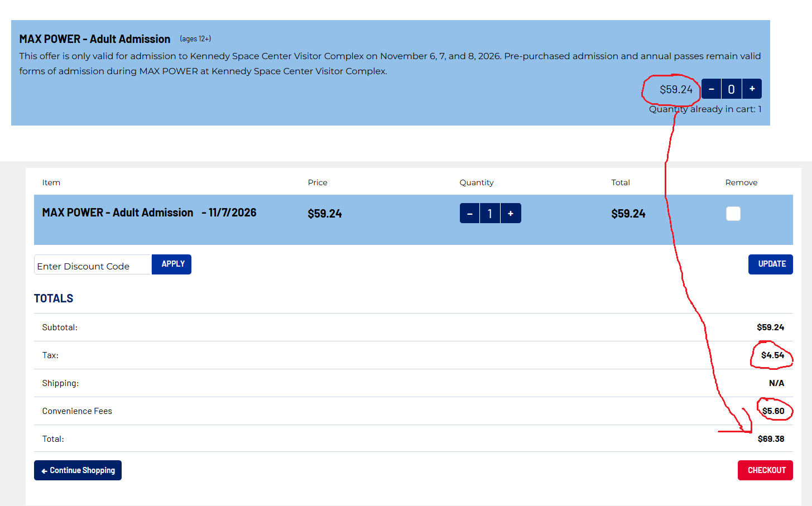Click the $59.24 value in the Price column
Viewport: 812px width, 506px height.
point(325,214)
